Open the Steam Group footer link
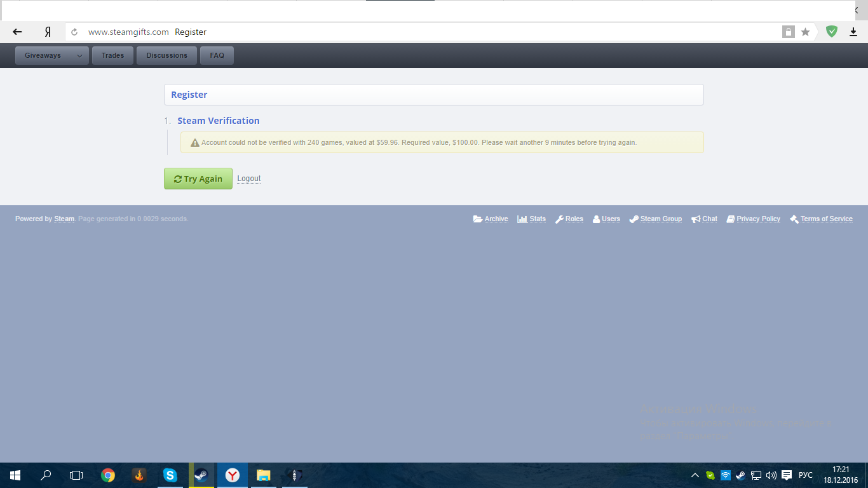The height and width of the screenshot is (488, 868). [656, 219]
